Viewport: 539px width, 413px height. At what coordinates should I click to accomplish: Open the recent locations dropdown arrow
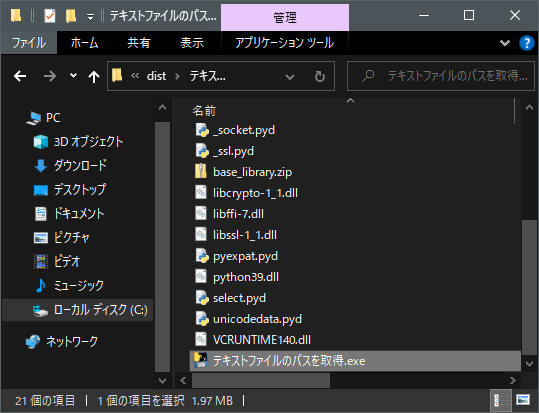(x=73, y=76)
